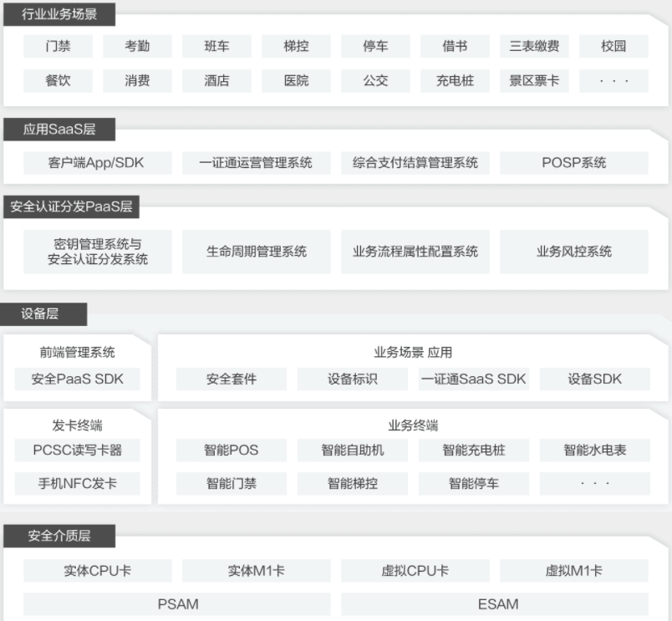Screen dimensions: 672x621
Task: Select the 智能POS box
Action: tap(232, 450)
